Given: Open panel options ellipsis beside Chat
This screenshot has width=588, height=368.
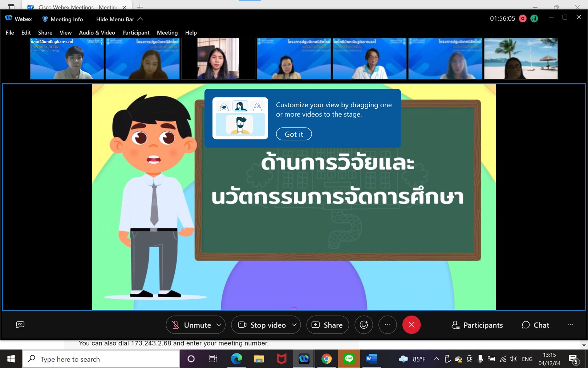Looking at the screenshot, I should (x=570, y=325).
